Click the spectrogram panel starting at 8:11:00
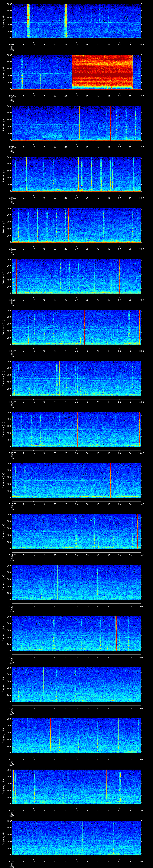 [77, 531]
